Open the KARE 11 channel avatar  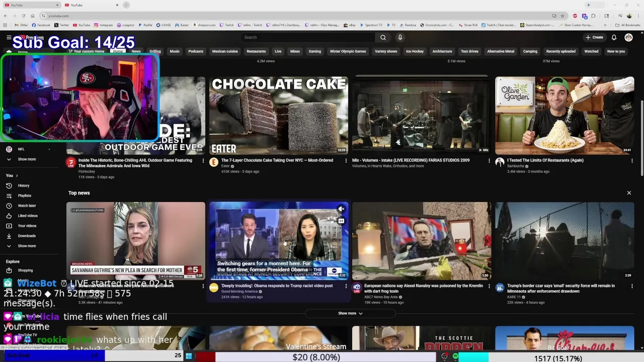pos(500,288)
